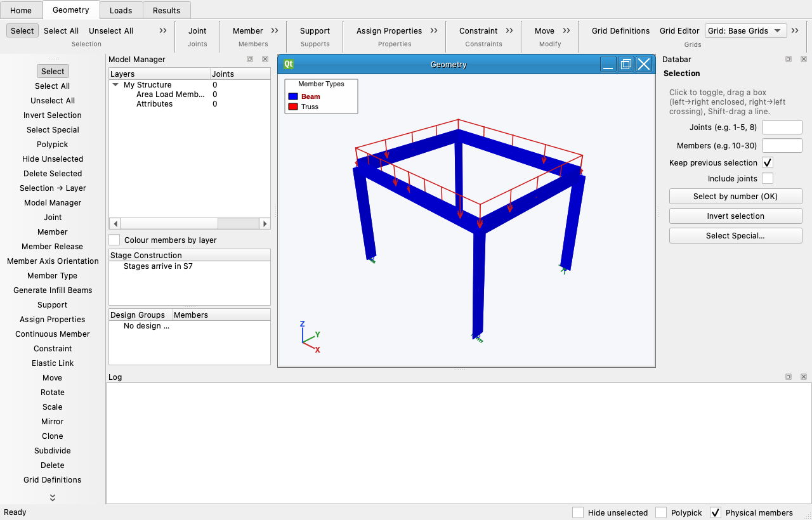Screen dimensions: 812x520
Task: Enable Include joints checkbox
Action: tap(768, 178)
